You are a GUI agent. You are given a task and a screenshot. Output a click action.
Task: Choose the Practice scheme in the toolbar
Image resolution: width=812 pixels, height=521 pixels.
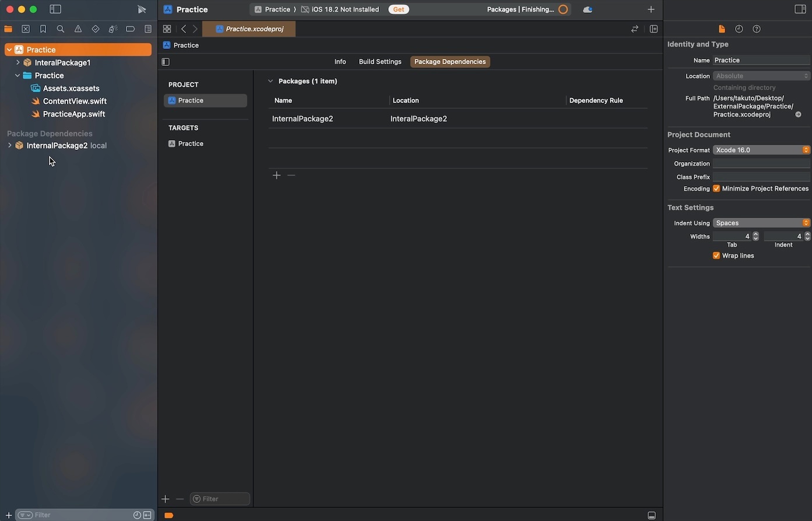point(272,9)
